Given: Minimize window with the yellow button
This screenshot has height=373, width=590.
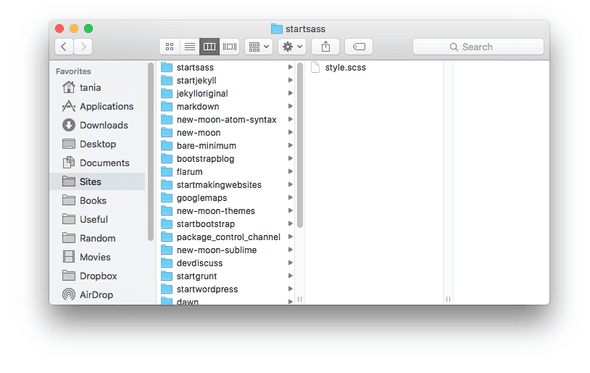Looking at the screenshot, I should 74,29.
